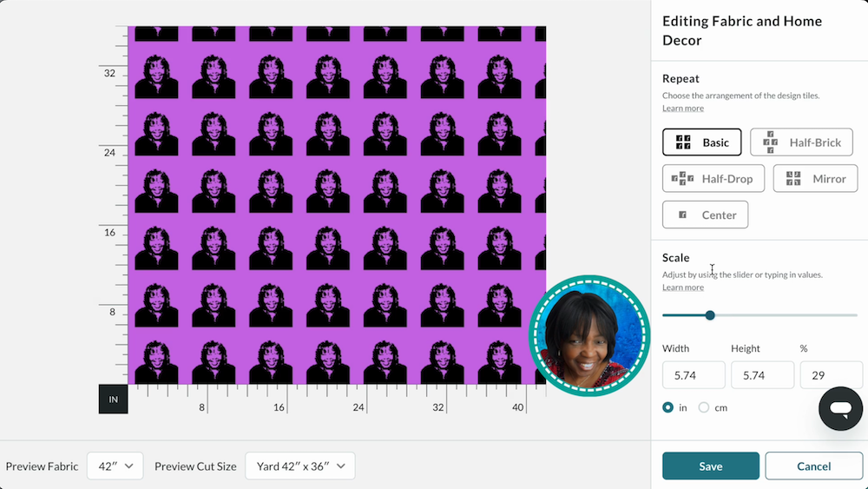The width and height of the screenshot is (868, 489).
Task: Open the chat bubble icon
Action: pos(840,409)
